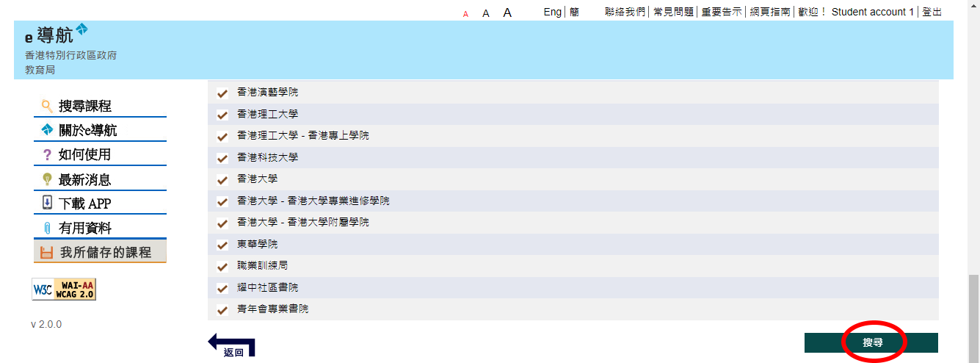This screenshot has width=980, height=363.
Task: Uncheck 香港演藝學院 checkbox
Action: tap(222, 93)
